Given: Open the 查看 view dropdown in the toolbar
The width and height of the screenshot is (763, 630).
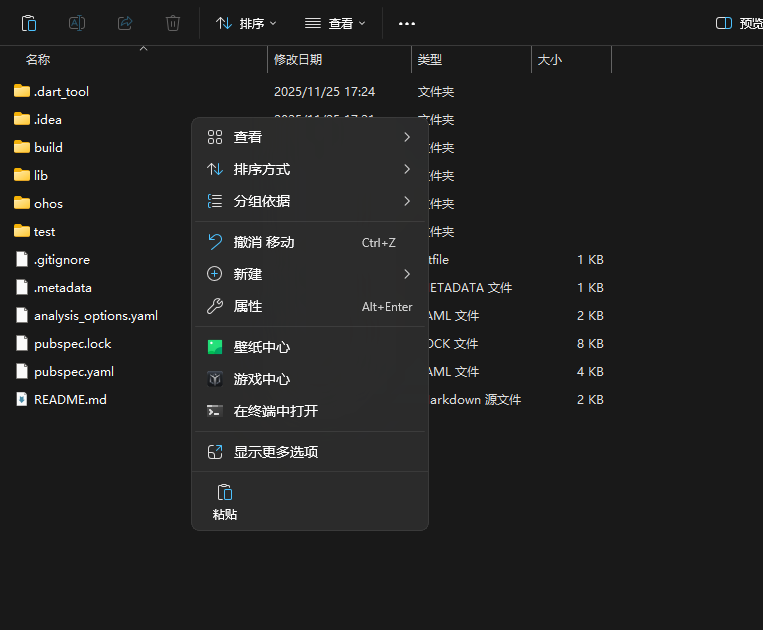Looking at the screenshot, I should coord(335,23).
